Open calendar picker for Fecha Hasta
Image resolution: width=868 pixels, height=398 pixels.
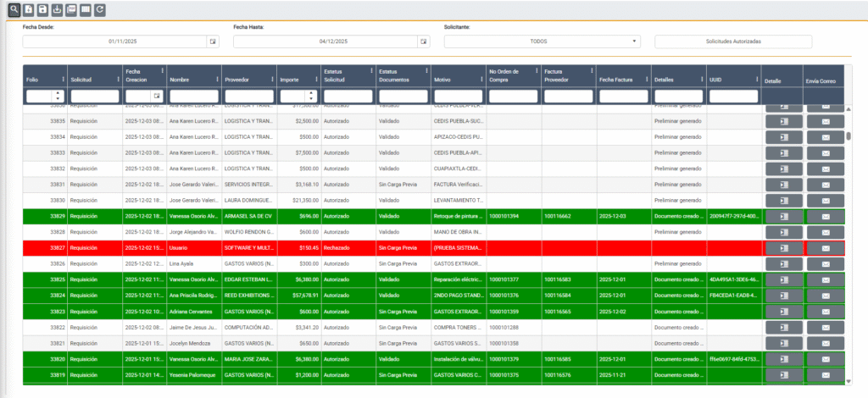423,41
